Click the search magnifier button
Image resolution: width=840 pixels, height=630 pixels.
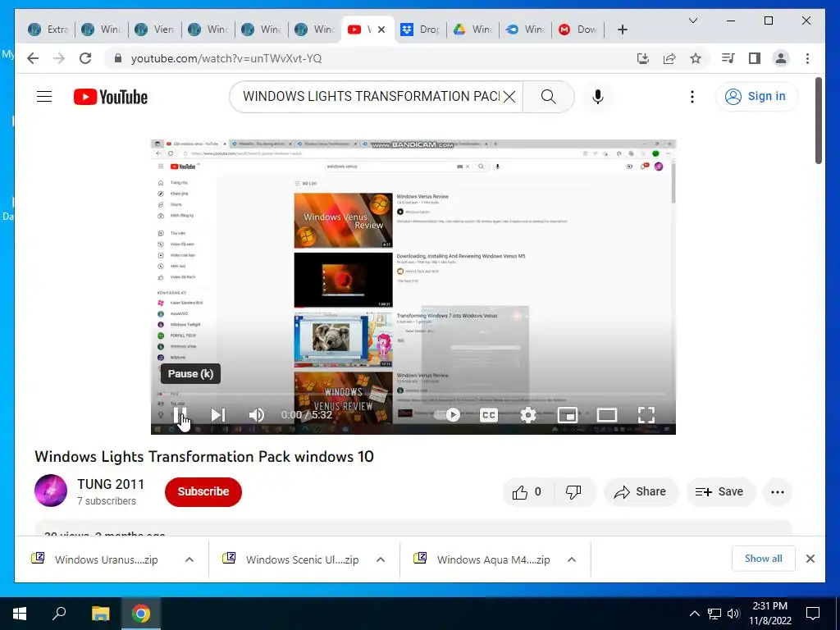click(x=548, y=97)
